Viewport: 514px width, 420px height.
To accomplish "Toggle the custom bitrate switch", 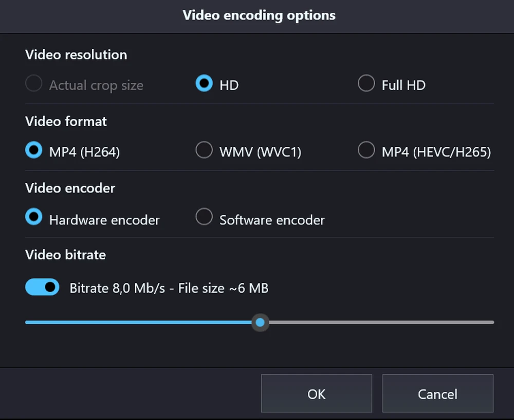I will tap(42, 288).
